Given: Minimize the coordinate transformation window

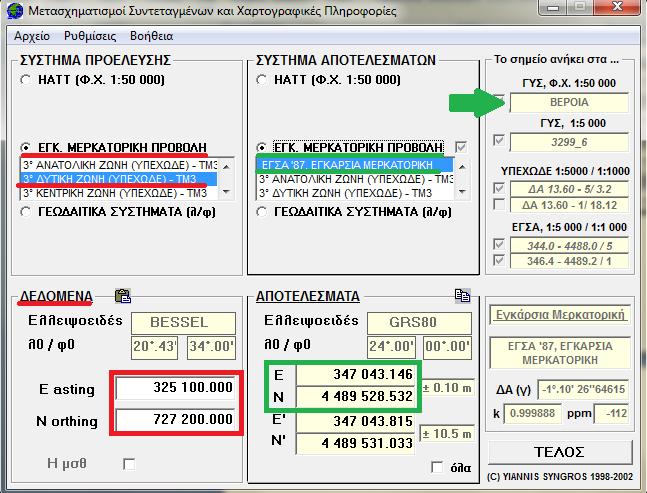Looking at the screenshot, I should click(553, 7).
